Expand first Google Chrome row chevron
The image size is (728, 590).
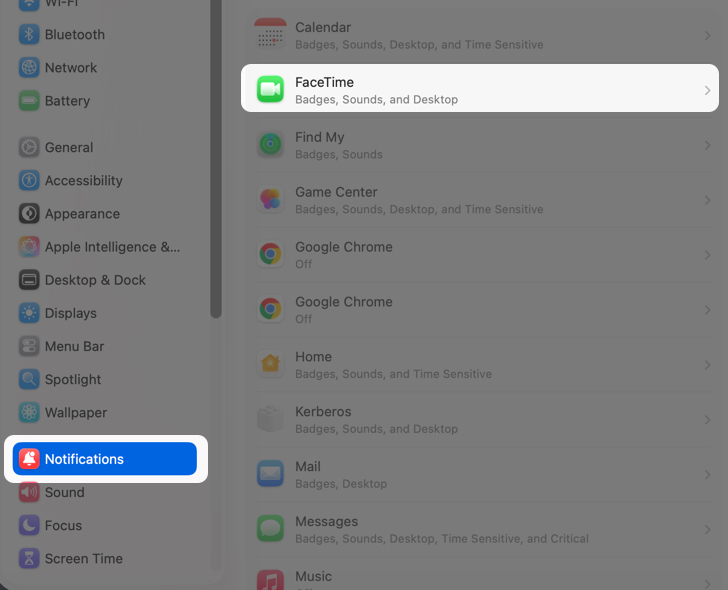tap(707, 255)
